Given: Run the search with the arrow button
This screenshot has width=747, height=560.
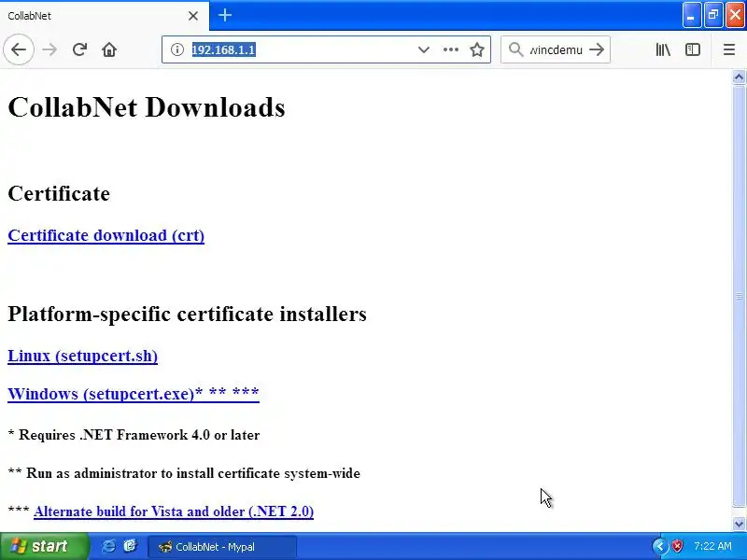Looking at the screenshot, I should click(597, 49).
